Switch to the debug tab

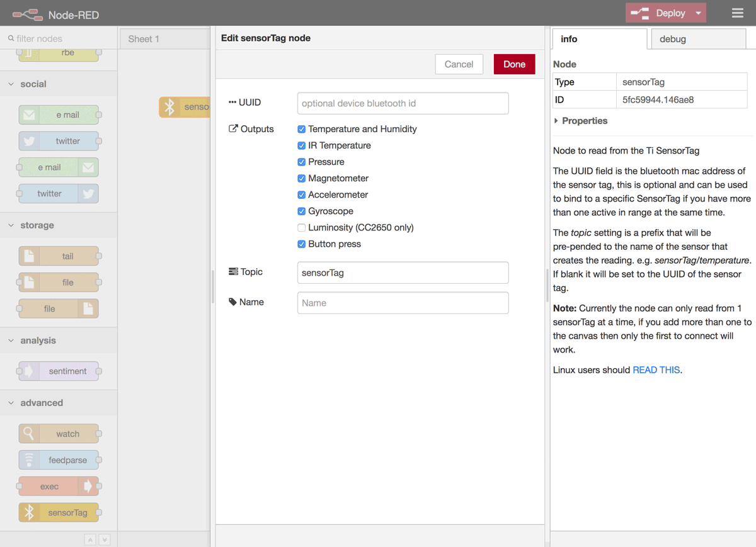698,39
